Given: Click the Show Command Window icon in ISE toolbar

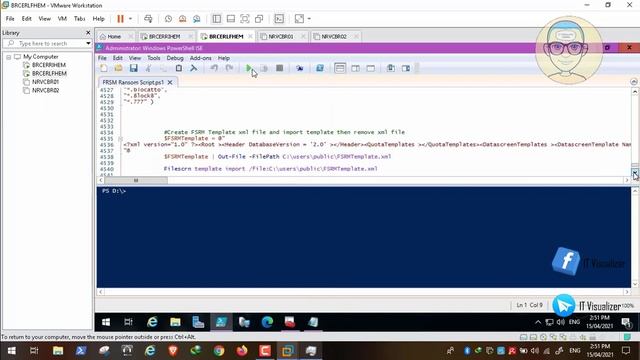Looking at the screenshot, I should 391,68.
